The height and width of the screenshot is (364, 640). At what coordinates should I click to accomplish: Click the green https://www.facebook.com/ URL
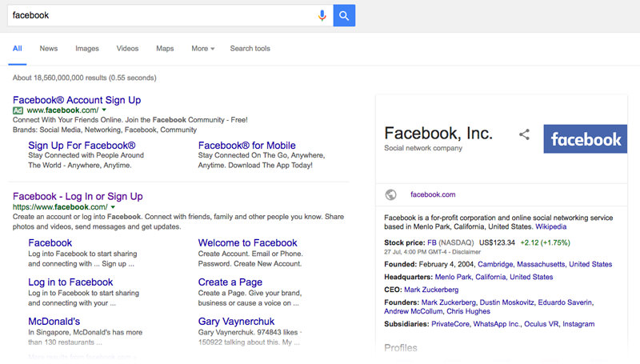pyautogui.click(x=60, y=207)
